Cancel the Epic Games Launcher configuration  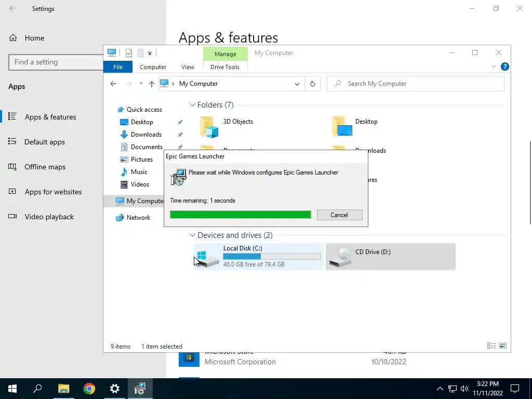tap(339, 215)
